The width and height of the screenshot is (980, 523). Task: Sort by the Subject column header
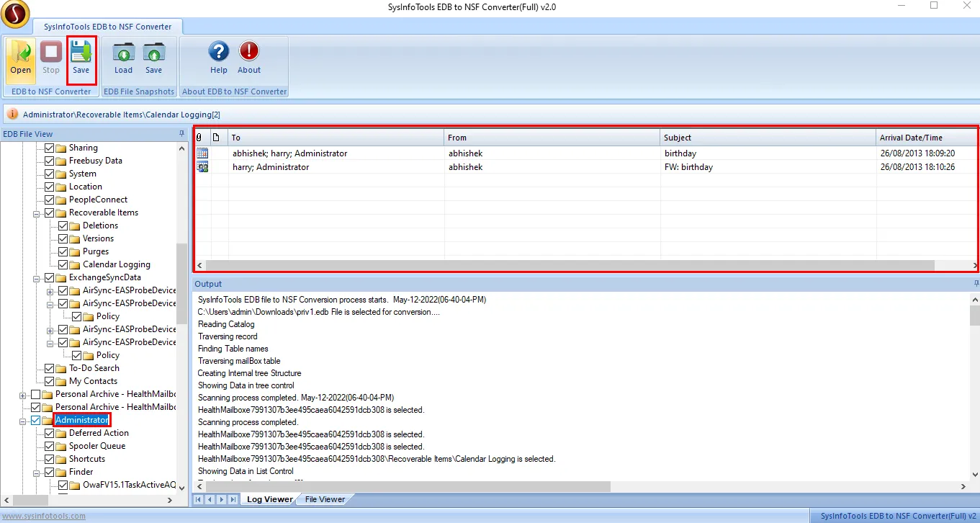click(x=768, y=138)
